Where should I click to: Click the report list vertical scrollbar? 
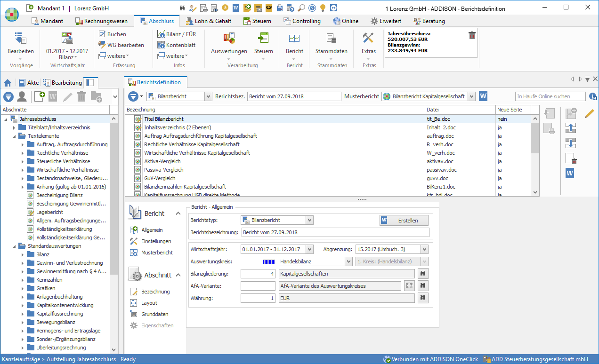pos(535,155)
